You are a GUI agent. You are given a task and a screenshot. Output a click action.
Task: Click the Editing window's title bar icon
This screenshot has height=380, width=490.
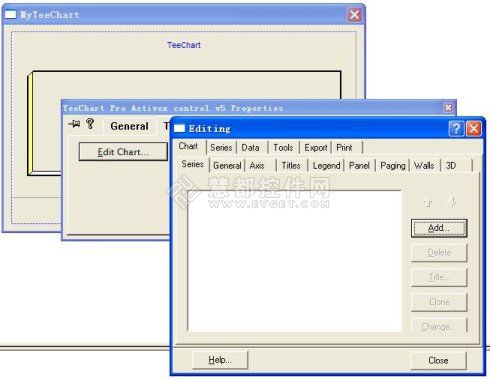pos(179,128)
